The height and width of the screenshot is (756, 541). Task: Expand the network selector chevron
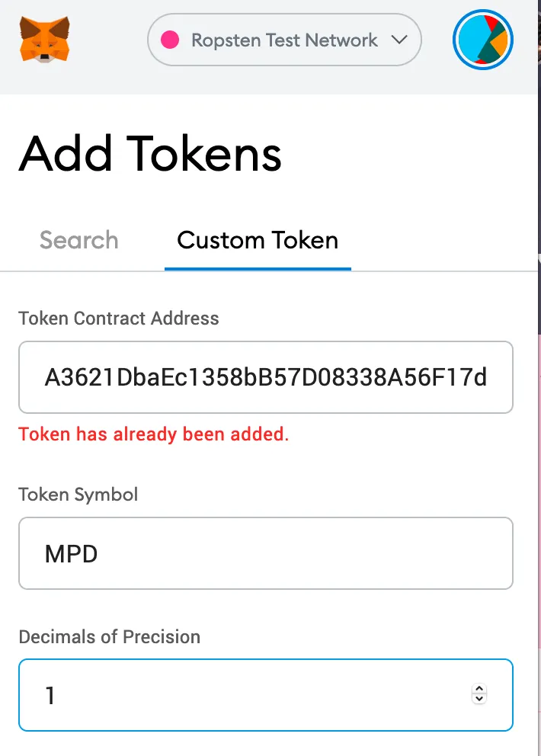click(x=399, y=40)
